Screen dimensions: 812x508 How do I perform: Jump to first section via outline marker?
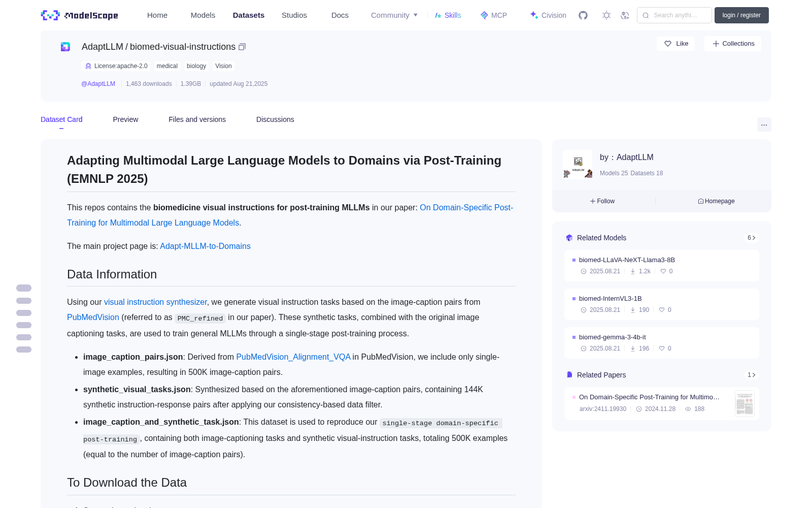click(24, 288)
